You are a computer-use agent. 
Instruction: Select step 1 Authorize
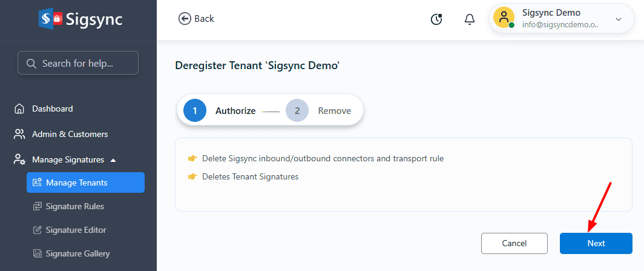tap(195, 111)
